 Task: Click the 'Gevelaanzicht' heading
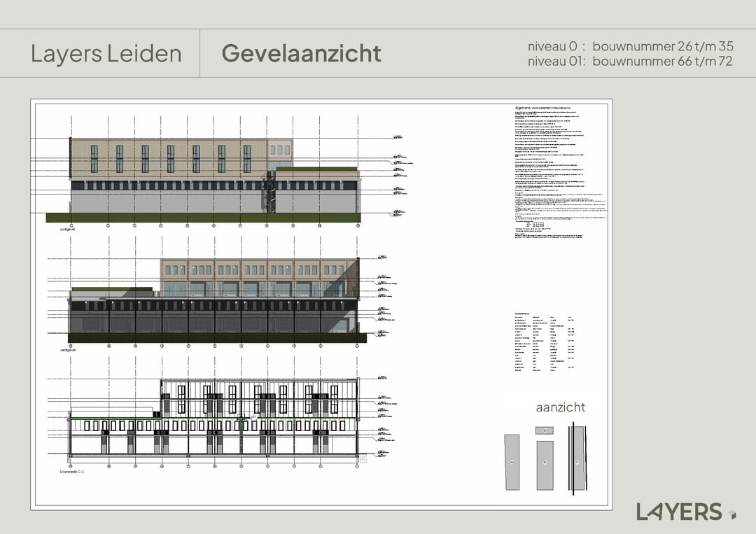pyautogui.click(x=301, y=53)
